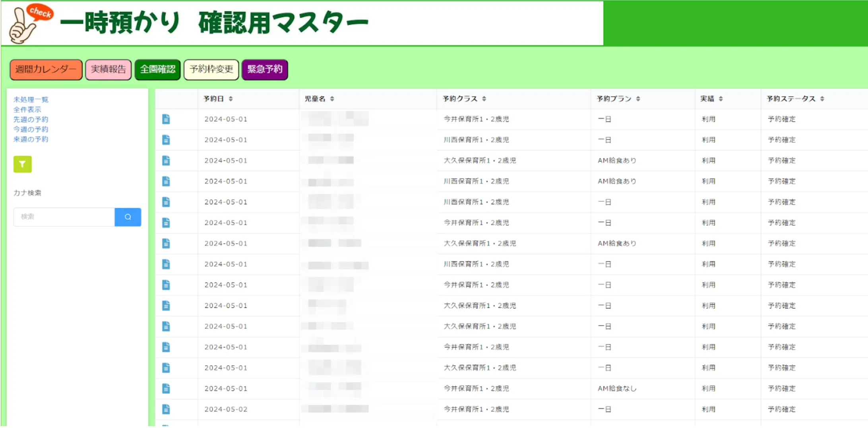
Task: Open the 週間カレンダー tab
Action: click(x=46, y=69)
